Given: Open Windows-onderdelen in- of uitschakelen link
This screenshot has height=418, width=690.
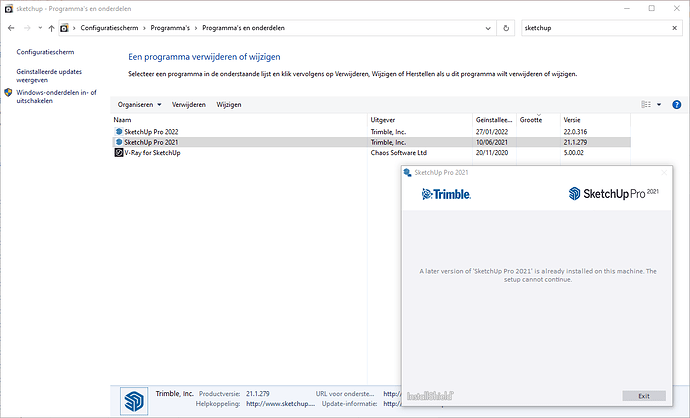Looking at the screenshot, I should pyautogui.click(x=56, y=96).
